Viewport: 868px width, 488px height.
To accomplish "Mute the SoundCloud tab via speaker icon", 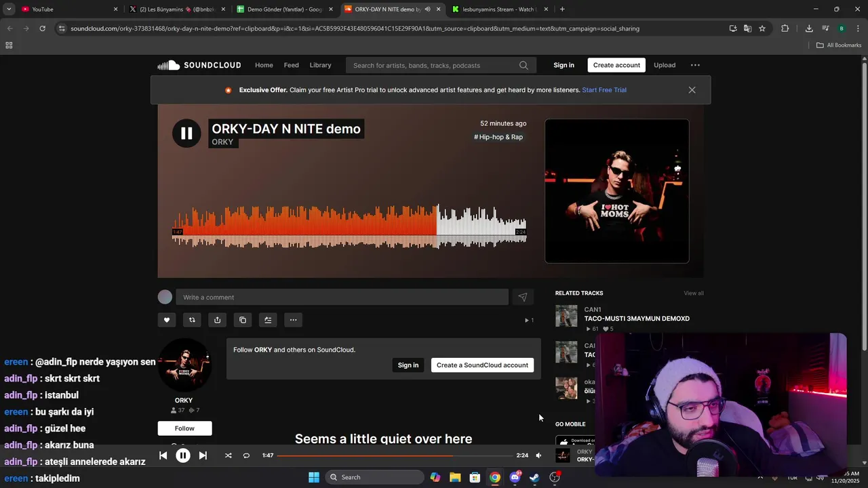I will click(x=427, y=9).
